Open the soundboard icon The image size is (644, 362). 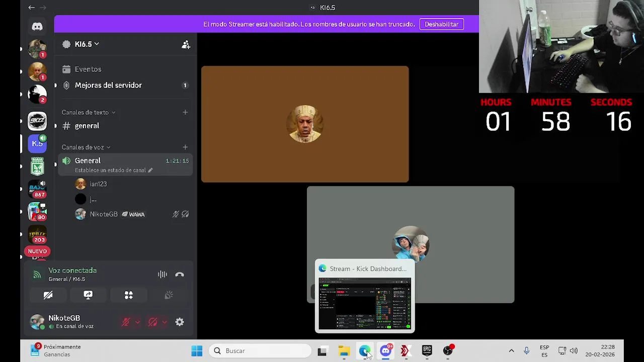[169, 296]
